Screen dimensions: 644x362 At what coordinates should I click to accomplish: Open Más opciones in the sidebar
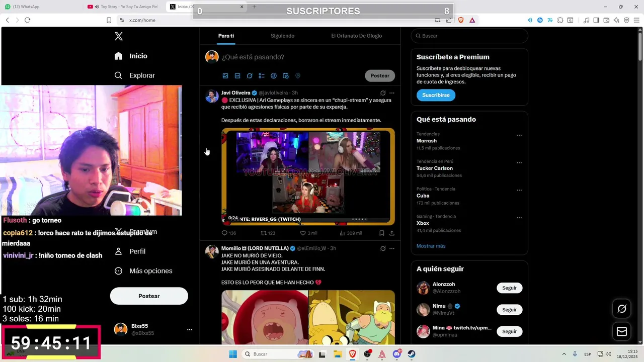[x=143, y=271]
